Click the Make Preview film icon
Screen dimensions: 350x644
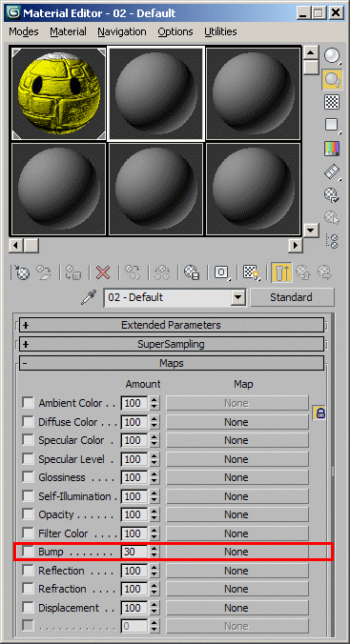[332, 171]
